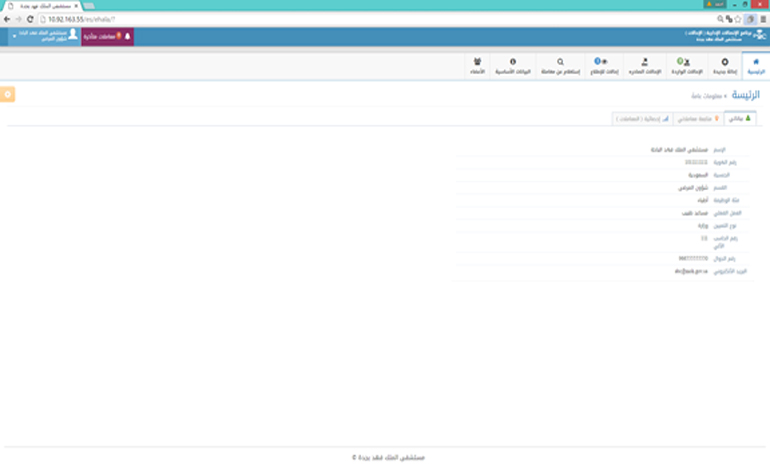The width and height of the screenshot is (770, 470).
Task: Bookmark this page with the star icon
Action: (x=737, y=18)
